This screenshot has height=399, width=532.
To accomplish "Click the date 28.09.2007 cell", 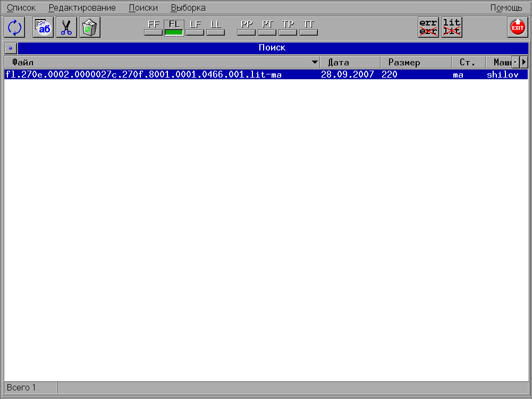I will pyautogui.click(x=348, y=74).
